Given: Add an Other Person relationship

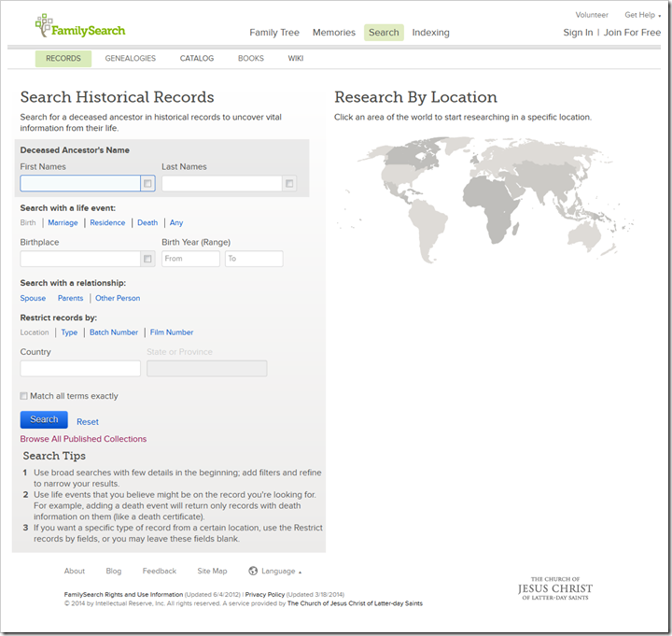Looking at the screenshot, I should [118, 298].
